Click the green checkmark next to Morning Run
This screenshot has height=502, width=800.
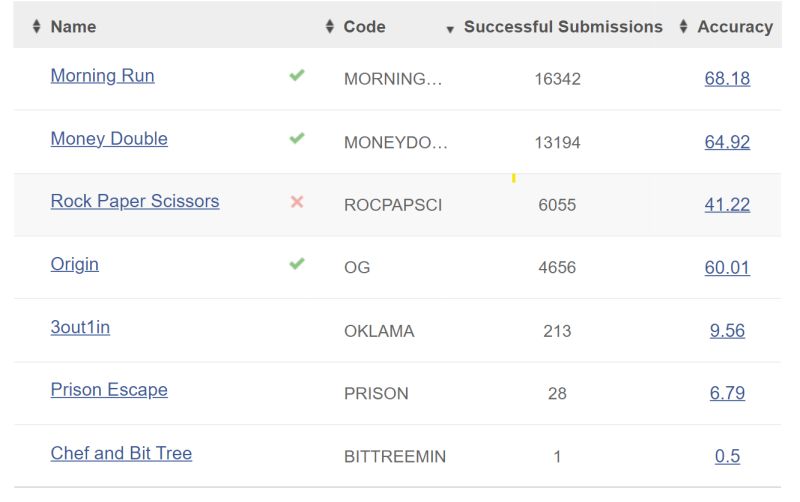point(297,76)
